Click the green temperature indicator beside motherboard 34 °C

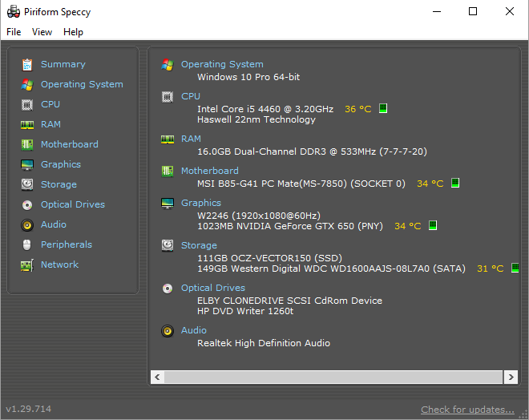coord(455,183)
